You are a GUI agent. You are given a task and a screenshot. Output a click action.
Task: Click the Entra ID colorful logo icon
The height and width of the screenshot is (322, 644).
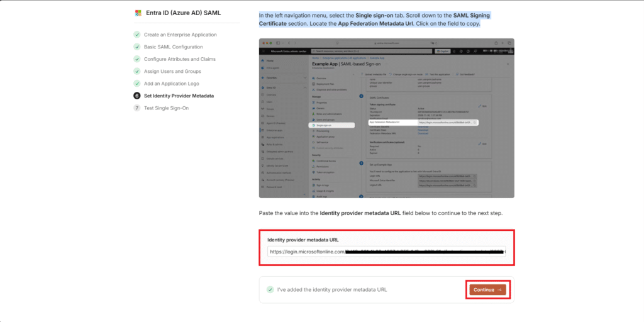[x=138, y=13]
